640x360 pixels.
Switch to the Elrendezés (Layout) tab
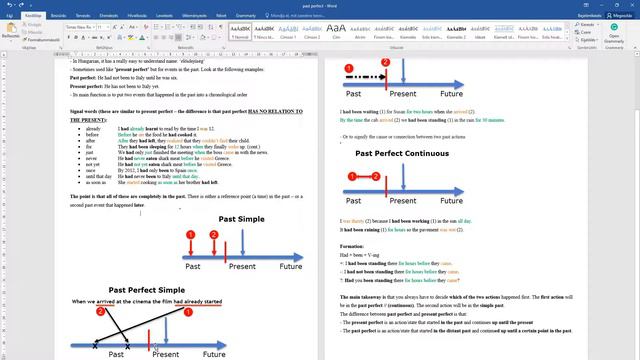tap(109, 16)
